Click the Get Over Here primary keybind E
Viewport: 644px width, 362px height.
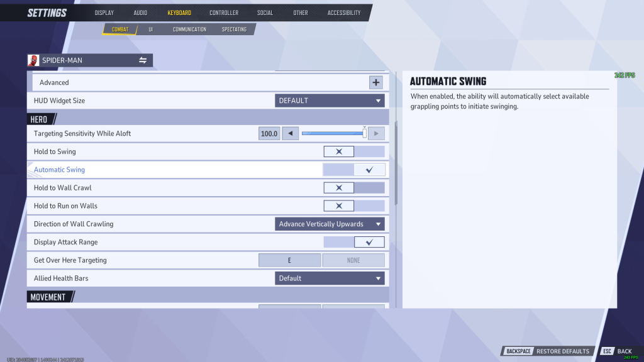pyautogui.click(x=290, y=260)
